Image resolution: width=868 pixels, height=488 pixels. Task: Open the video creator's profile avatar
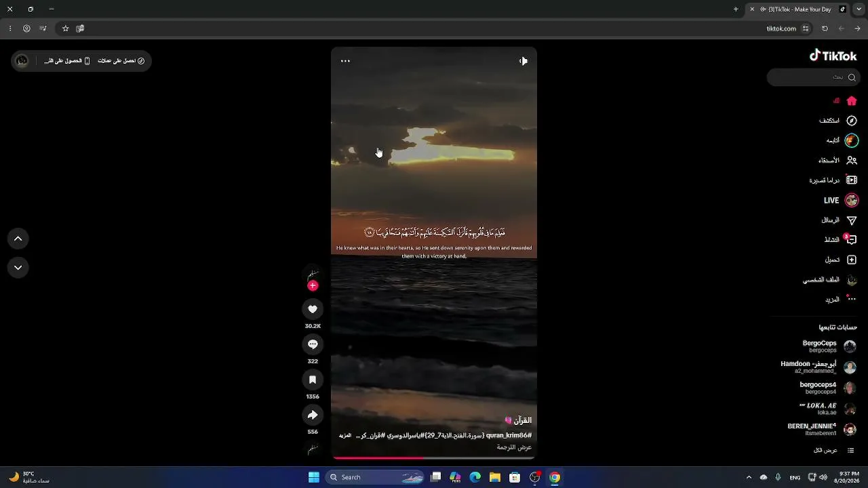click(313, 274)
